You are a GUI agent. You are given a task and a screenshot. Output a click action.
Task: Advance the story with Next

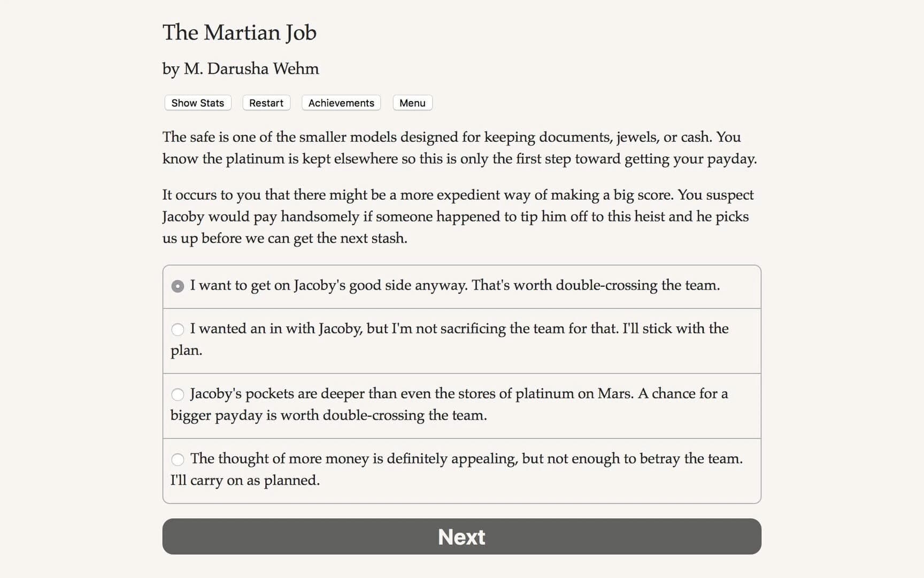[x=461, y=536]
